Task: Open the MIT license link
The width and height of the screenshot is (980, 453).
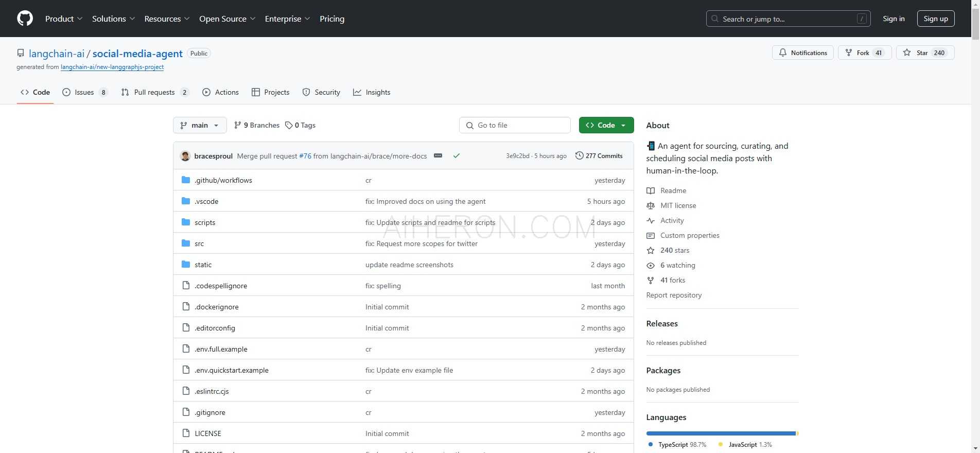Action: tap(671, 205)
